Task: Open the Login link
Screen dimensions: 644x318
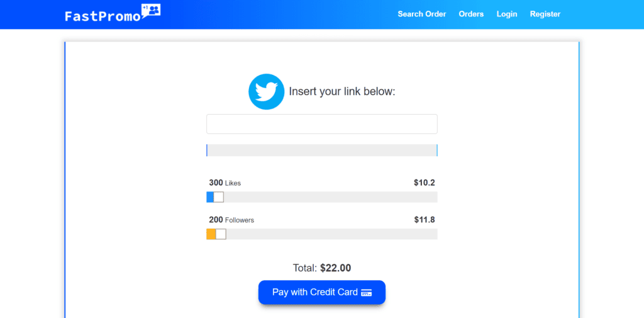Action: point(507,14)
